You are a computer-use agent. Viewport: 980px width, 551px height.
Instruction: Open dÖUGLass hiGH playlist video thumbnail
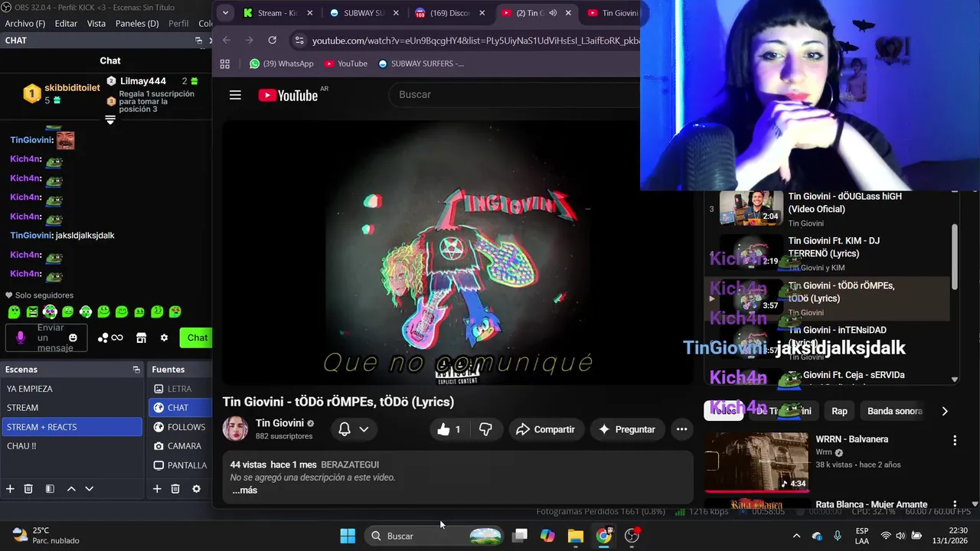751,207
